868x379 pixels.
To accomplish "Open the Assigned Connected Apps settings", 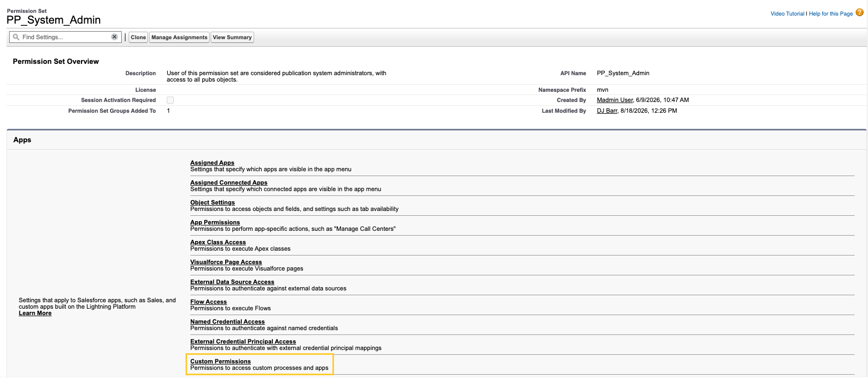I will 229,183.
